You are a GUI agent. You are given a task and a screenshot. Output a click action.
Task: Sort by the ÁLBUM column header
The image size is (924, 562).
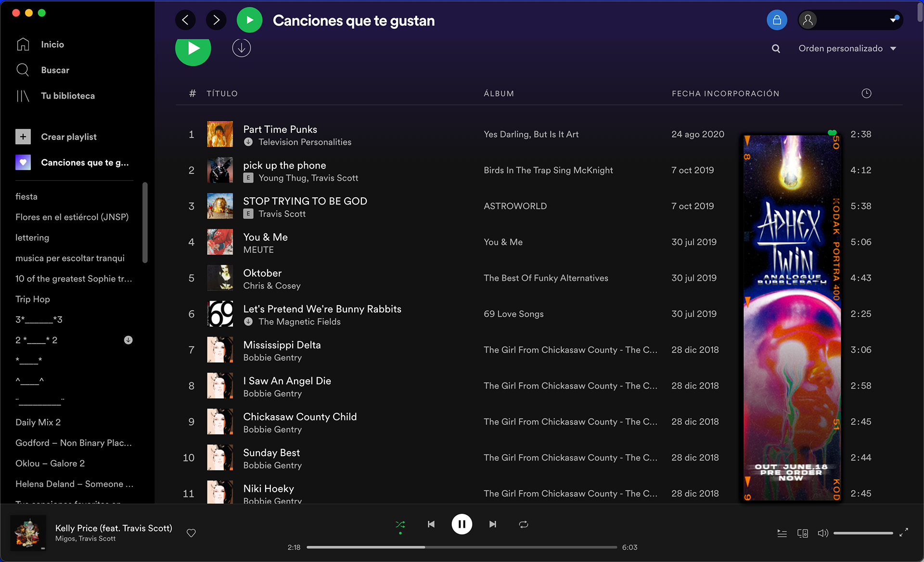[499, 93]
